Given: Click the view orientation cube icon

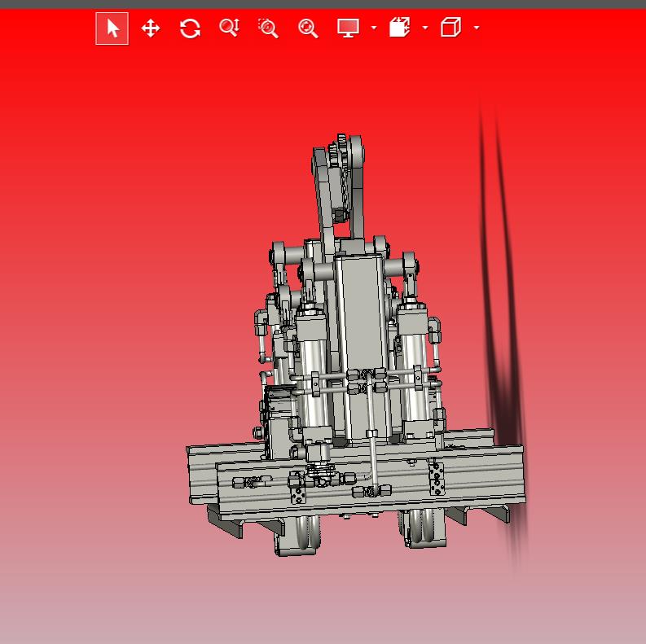Looking at the screenshot, I should click(450, 28).
